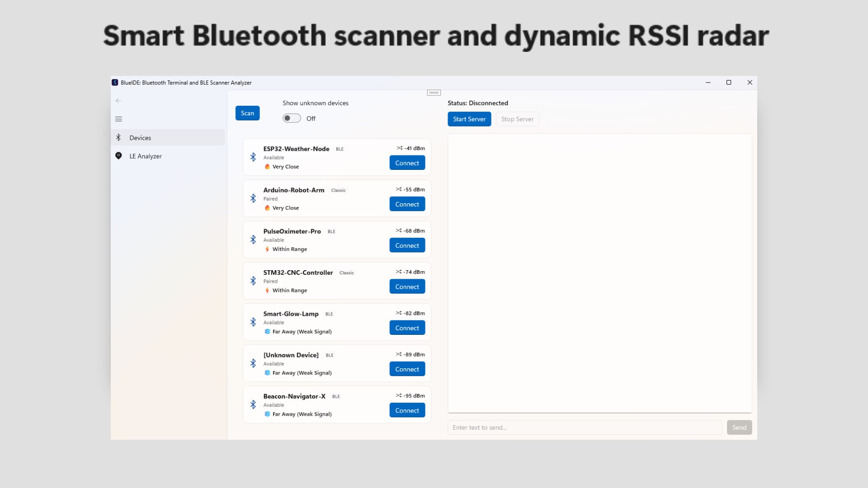
Task: Click the STM32-CNC-Controller Classic tag
Action: click(347, 273)
